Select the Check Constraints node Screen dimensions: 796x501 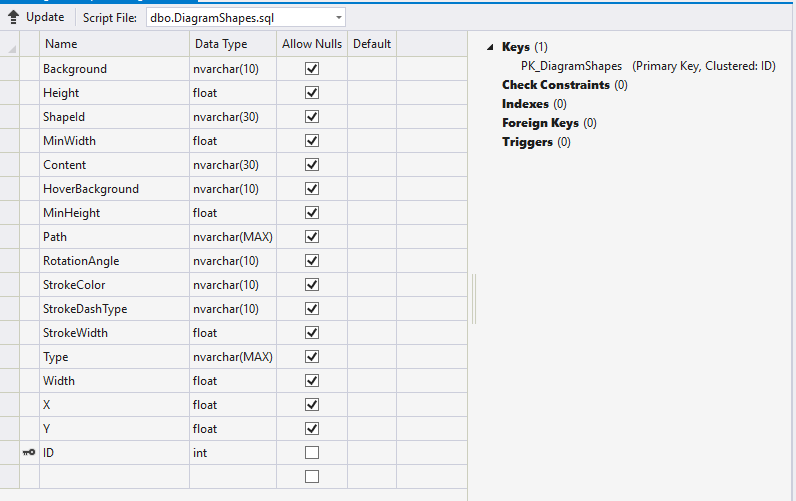point(555,85)
